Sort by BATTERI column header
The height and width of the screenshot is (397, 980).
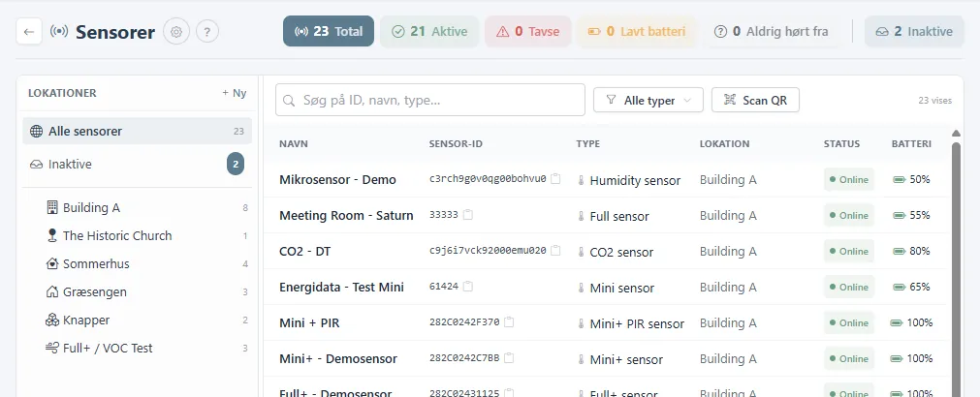(x=911, y=143)
